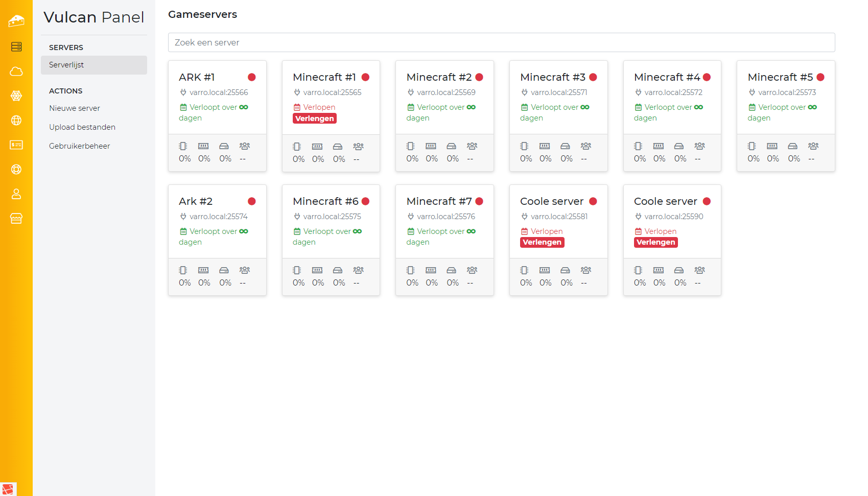868x496 pixels.
Task: Click the red status dot on Minecraft #5
Action: tap(820, 77)
